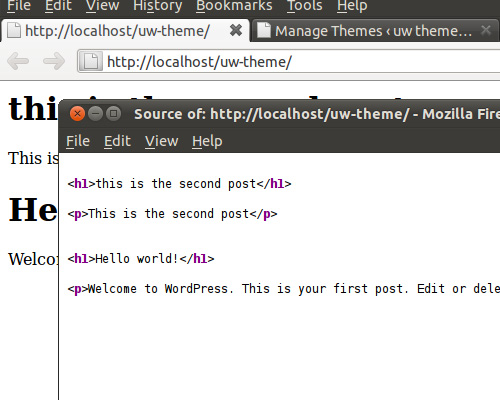Open the Tools menu
Viewport: 500px width, 400px height.
(304, 6)
